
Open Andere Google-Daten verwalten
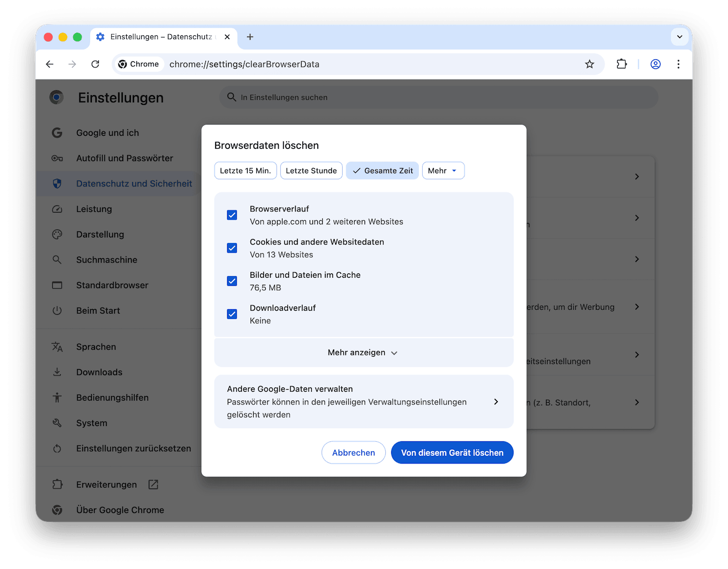(x=364, y=402)
